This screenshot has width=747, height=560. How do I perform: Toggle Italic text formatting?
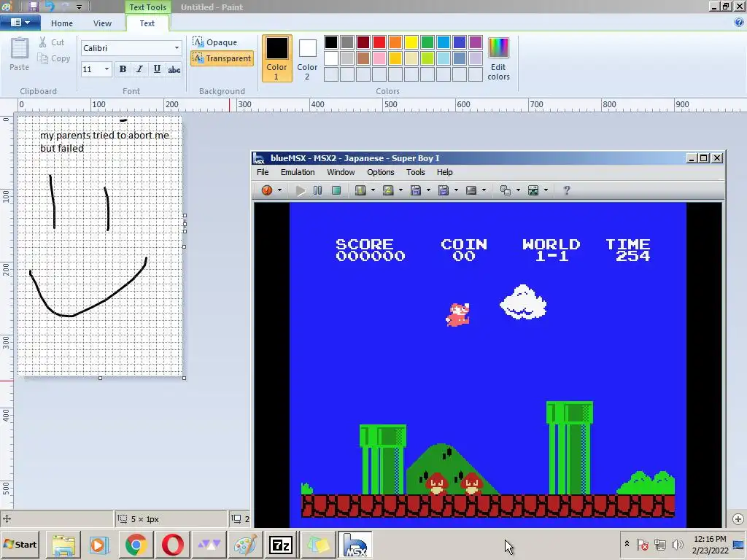[x=139, y=69]
